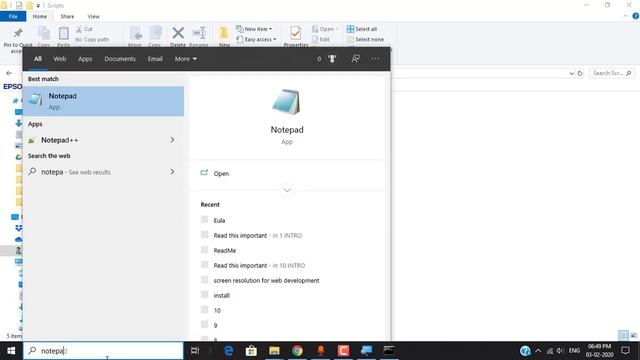Click Cut in the Explorer ribbon
The height and width of the screenshot is (360, 640).
pyautogui.click(x=84, y=29)
